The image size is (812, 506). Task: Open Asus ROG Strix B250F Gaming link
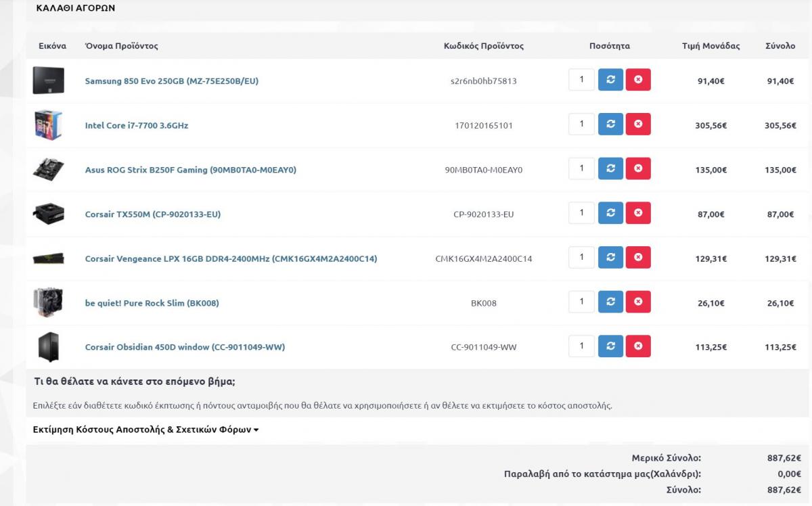191,170
